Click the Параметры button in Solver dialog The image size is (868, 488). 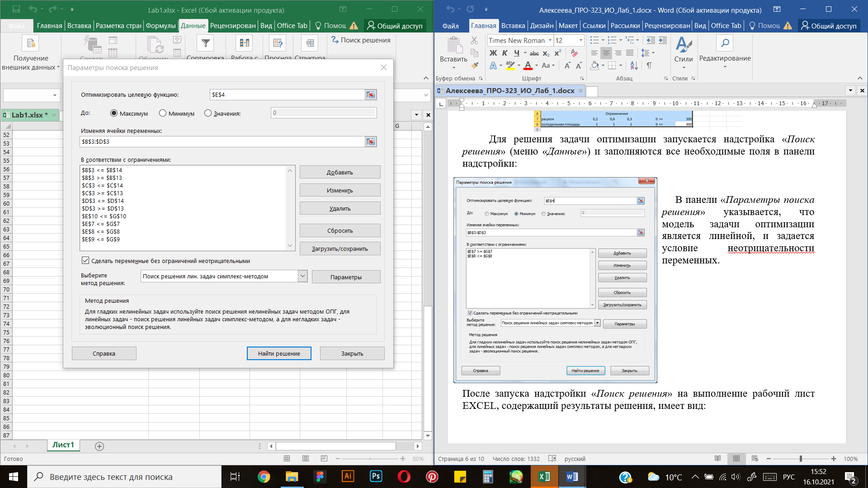point(346,277)
